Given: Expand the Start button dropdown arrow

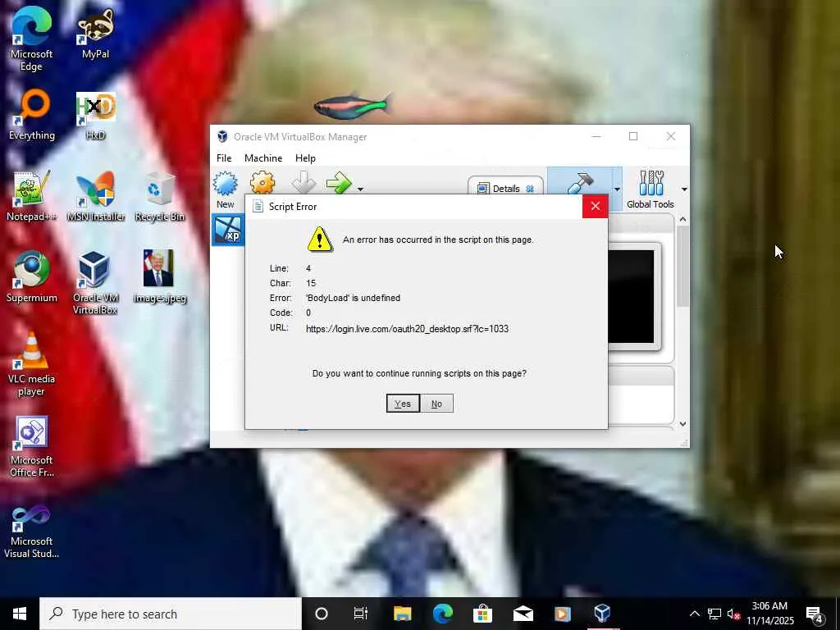Looking at the screenshot, I should click(x=361, y=189).
